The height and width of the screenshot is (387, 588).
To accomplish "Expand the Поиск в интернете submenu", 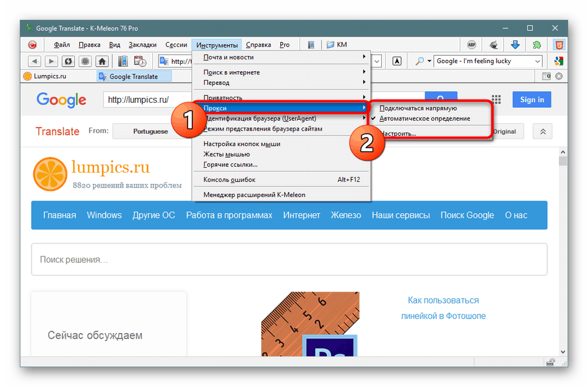I will [281, 72].
